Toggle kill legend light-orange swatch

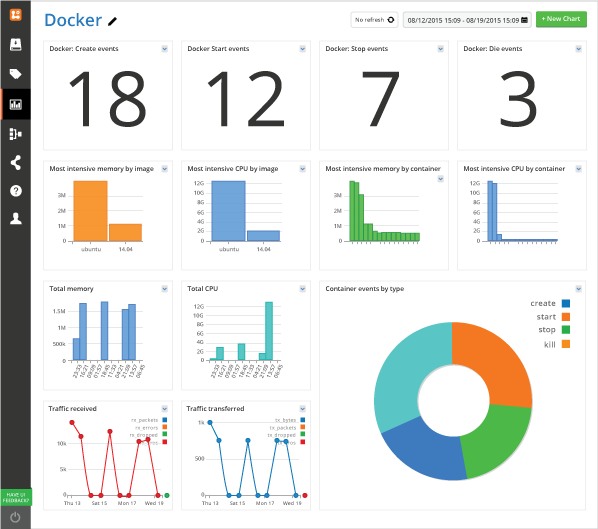point(566,344)
